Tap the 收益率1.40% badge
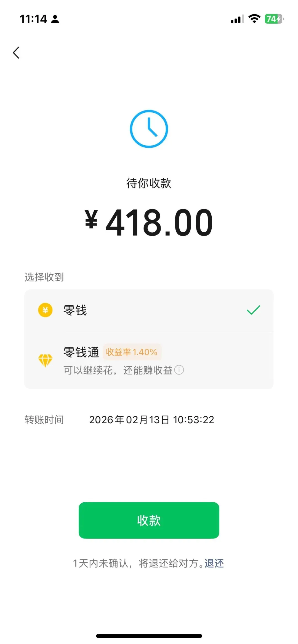This screenshot has height=644, width=298. pyautogui.click(x=132, y=352)
